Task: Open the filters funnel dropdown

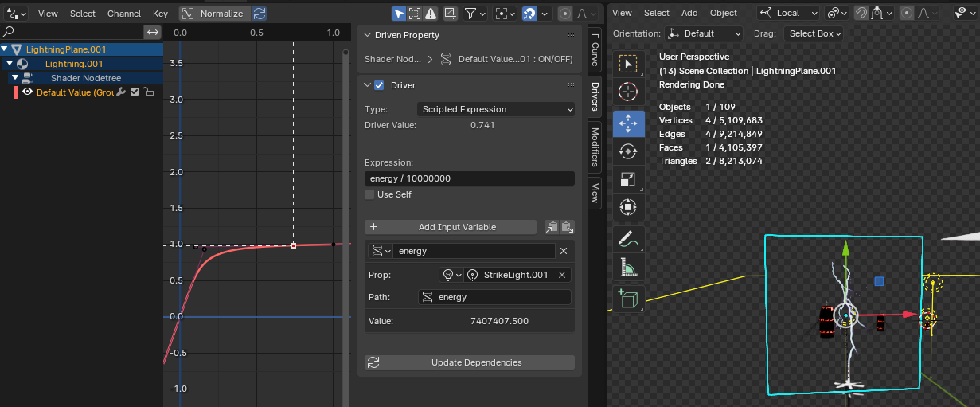Action: (x=474, y=14)
